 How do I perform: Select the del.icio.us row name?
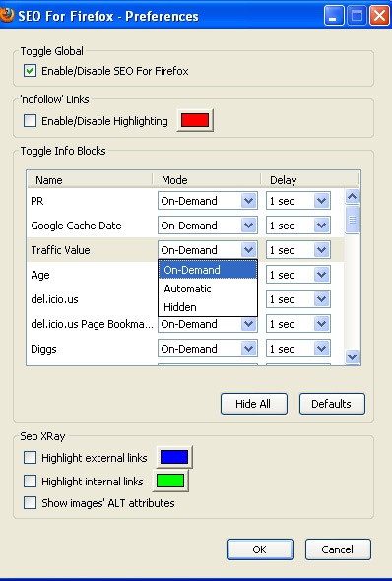coord(54,299)
